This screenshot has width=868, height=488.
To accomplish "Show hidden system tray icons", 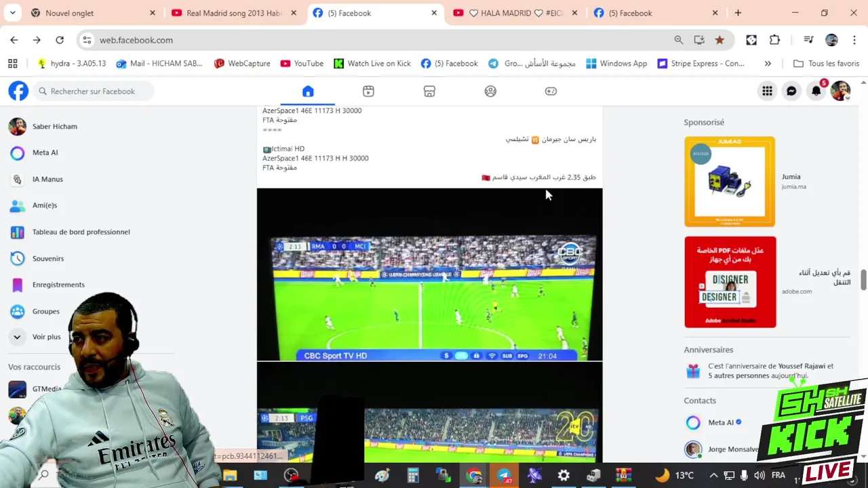I will [713, 475].
